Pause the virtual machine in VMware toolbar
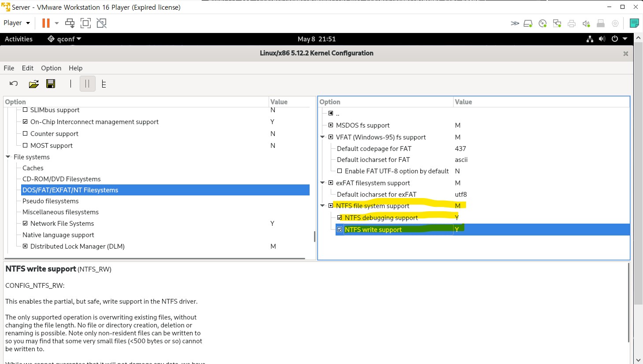The image size is (643, 364). coord(46,23)
